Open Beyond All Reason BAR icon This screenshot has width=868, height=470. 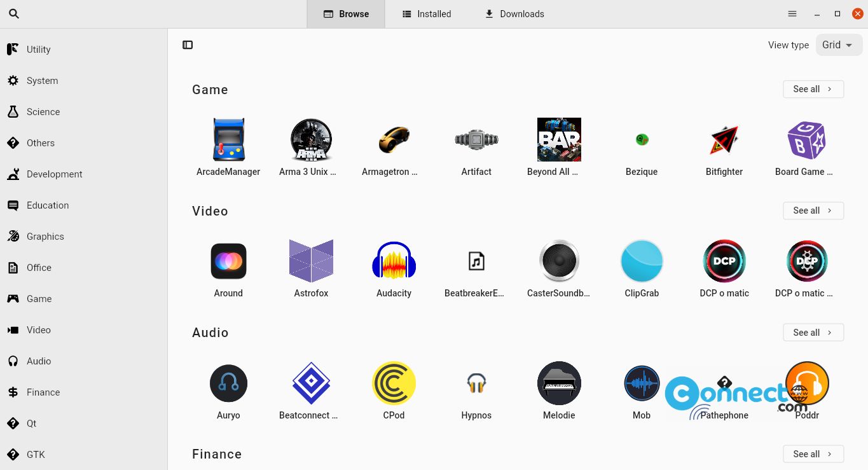tap(559, 139)
